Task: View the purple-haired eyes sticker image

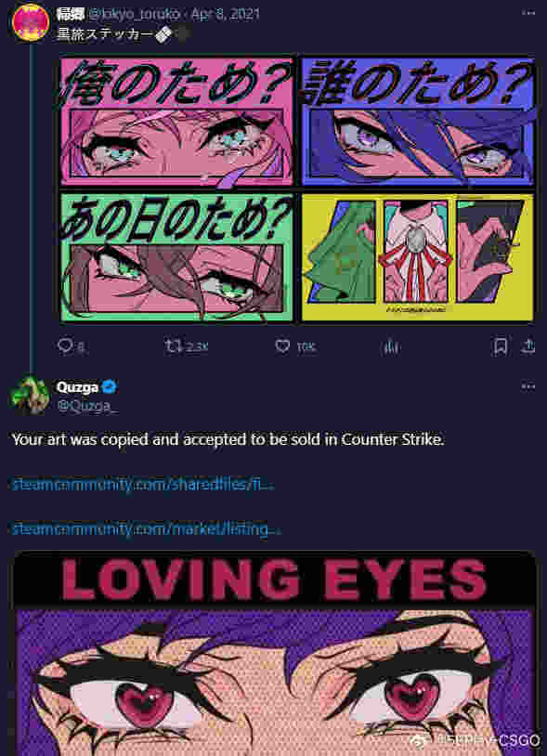Action: 418,122
